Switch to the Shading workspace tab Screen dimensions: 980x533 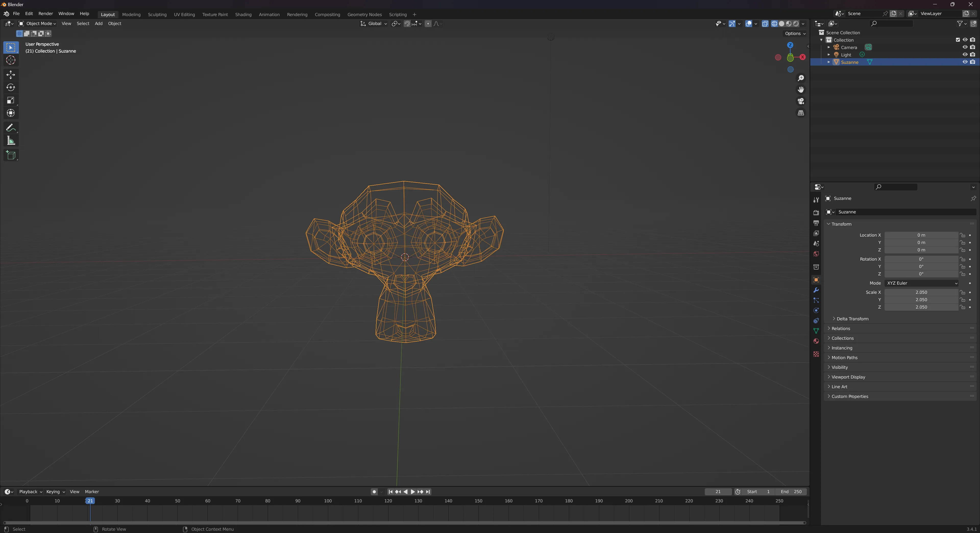pyautogui.click(x=243, y=15)
